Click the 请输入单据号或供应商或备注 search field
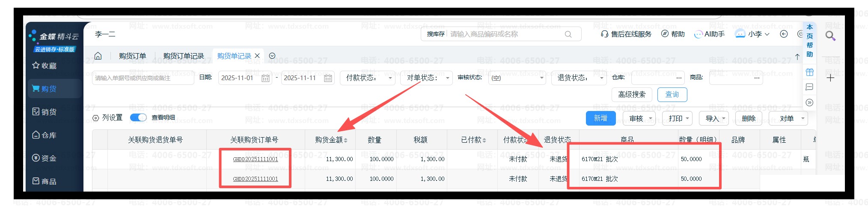 tap(143, 78)
